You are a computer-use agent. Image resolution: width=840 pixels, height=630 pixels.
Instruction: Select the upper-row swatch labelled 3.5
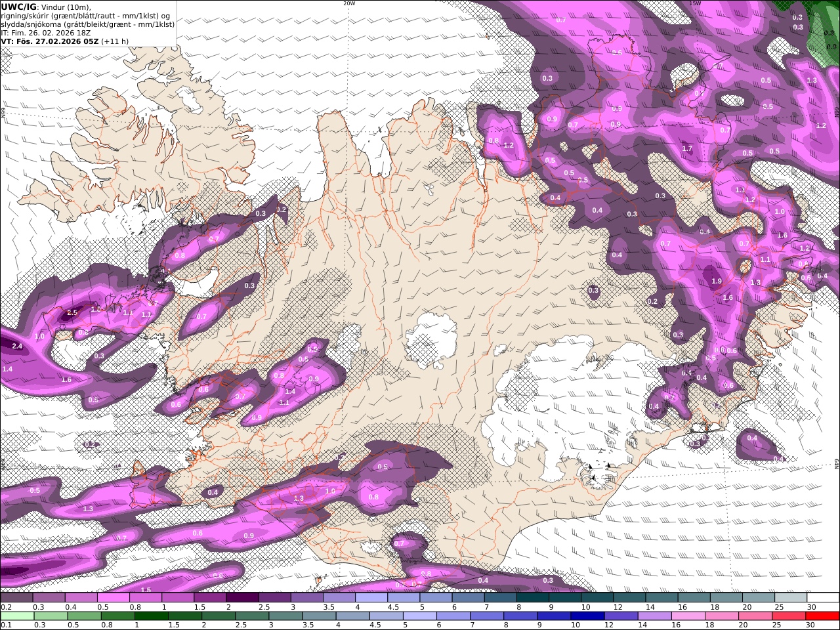click(339, 598)
